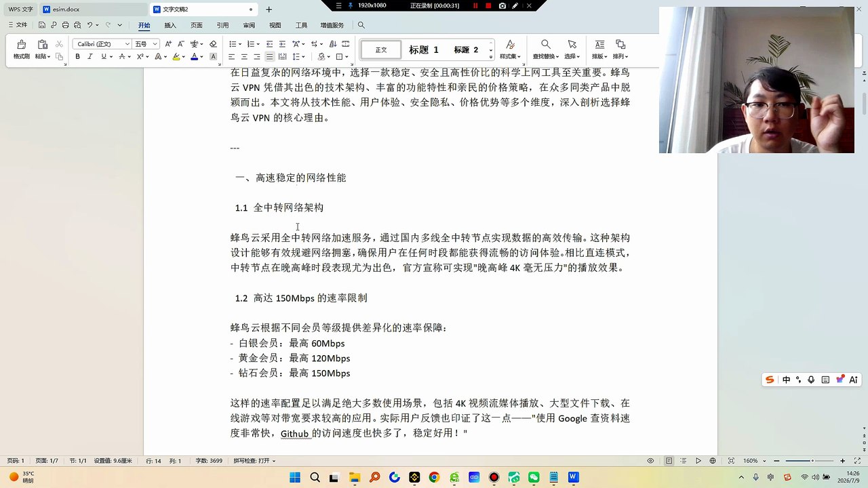868x488 pixels.
Task: Click the recorder camera snapshot icon
Action: 502,5
